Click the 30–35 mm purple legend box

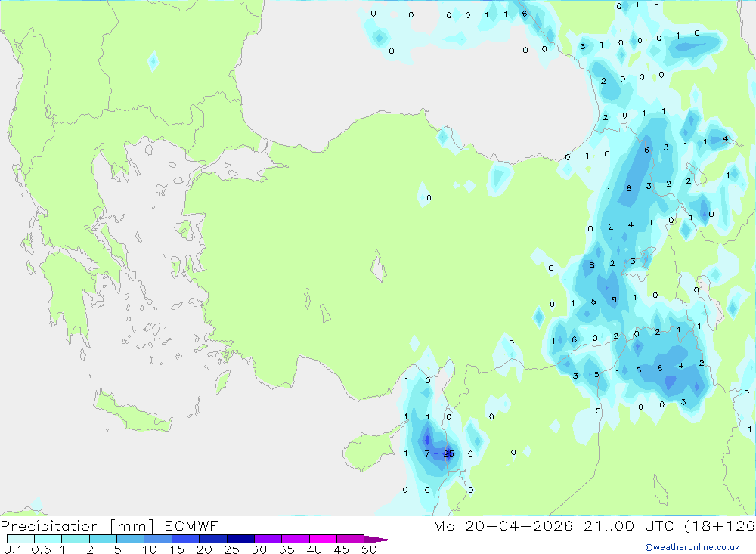click(x=268, y=539)
